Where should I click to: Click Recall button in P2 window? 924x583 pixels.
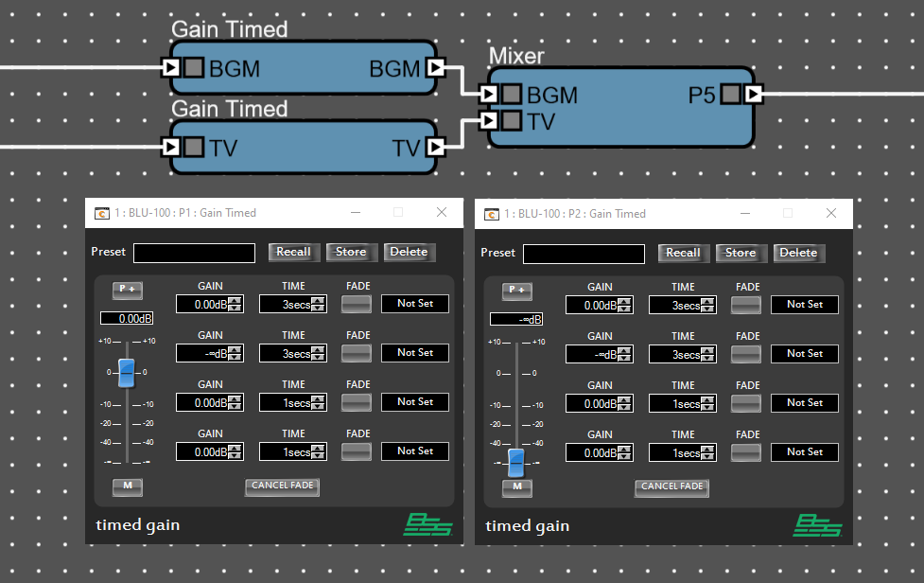[684, 253]
